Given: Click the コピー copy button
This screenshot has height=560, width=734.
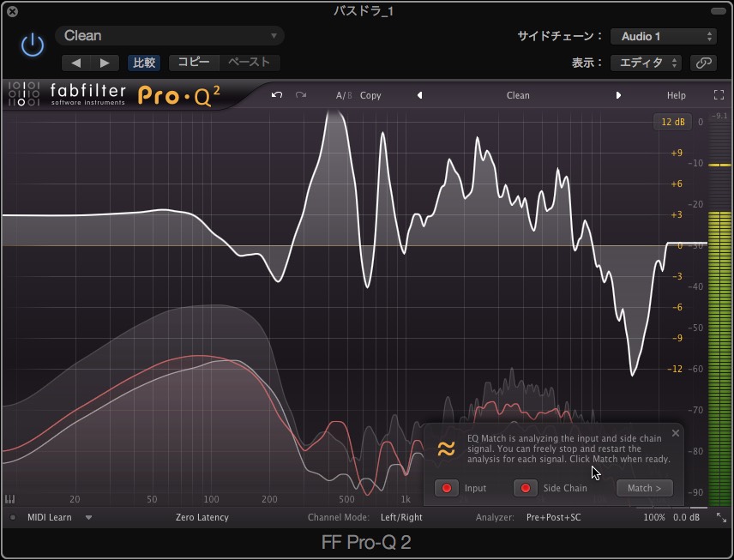Looking at the screenshot, I should pos(194,63).
